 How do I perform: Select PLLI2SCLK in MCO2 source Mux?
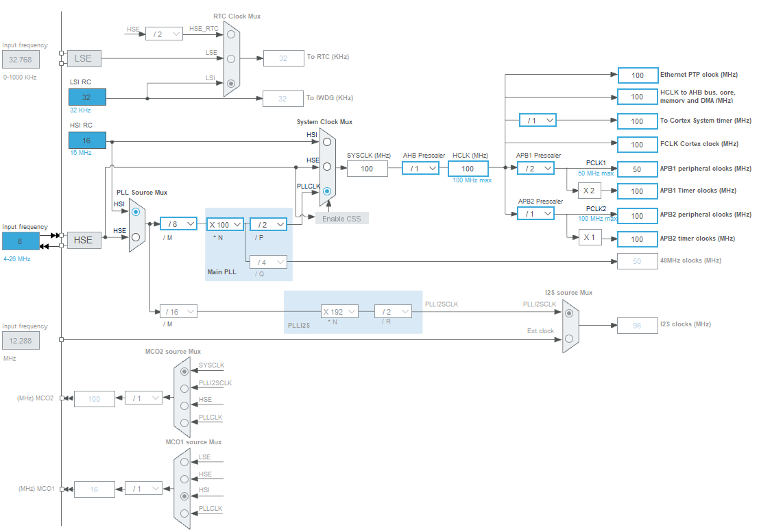click(184, 388)
